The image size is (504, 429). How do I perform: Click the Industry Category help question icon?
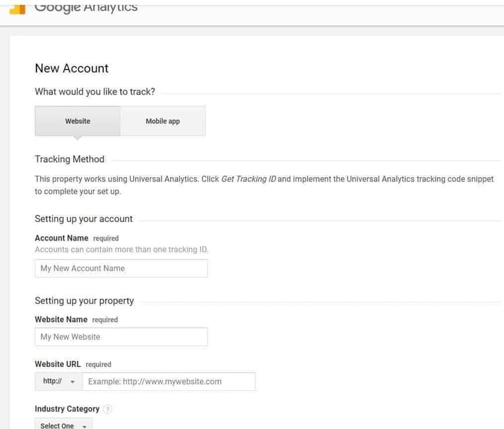point(108,409)
